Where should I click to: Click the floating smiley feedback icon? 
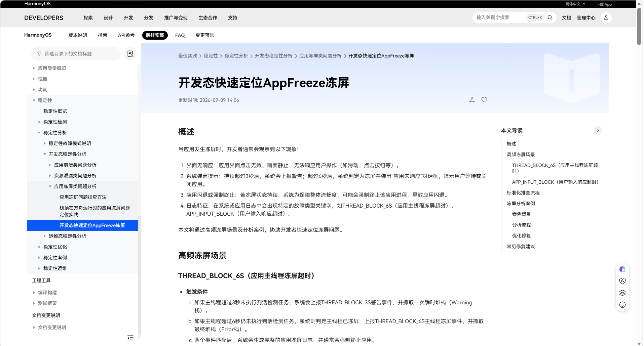tap(622, 305)
